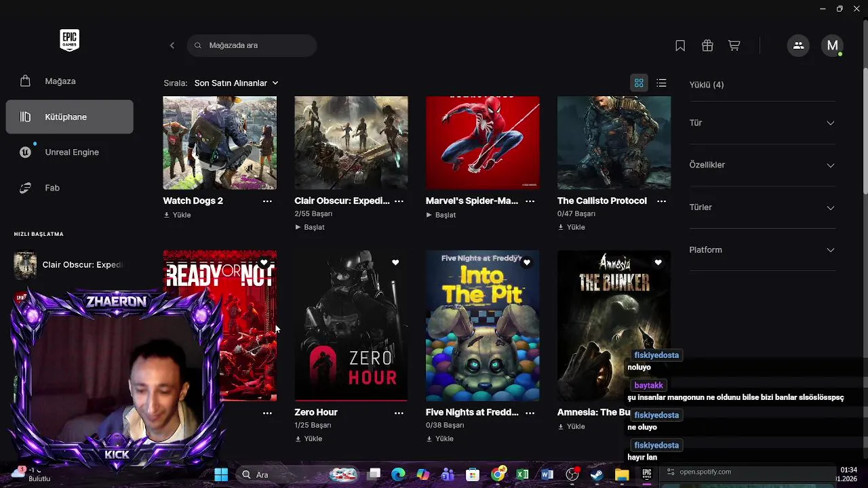This screenshot has height=488, width=868.
Task: Open the gift redeem icon
Action: (707, 45)
